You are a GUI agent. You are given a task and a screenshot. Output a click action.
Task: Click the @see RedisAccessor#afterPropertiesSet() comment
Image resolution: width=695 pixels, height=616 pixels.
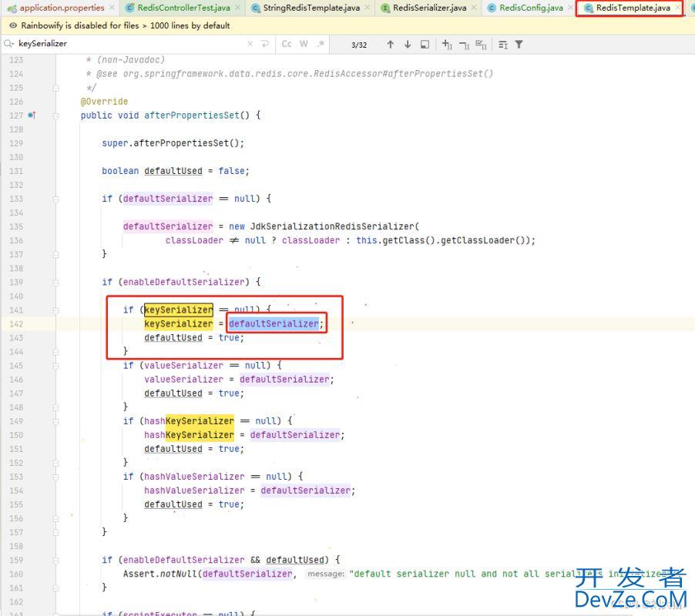pyautogui.click(x=294, y=73)
